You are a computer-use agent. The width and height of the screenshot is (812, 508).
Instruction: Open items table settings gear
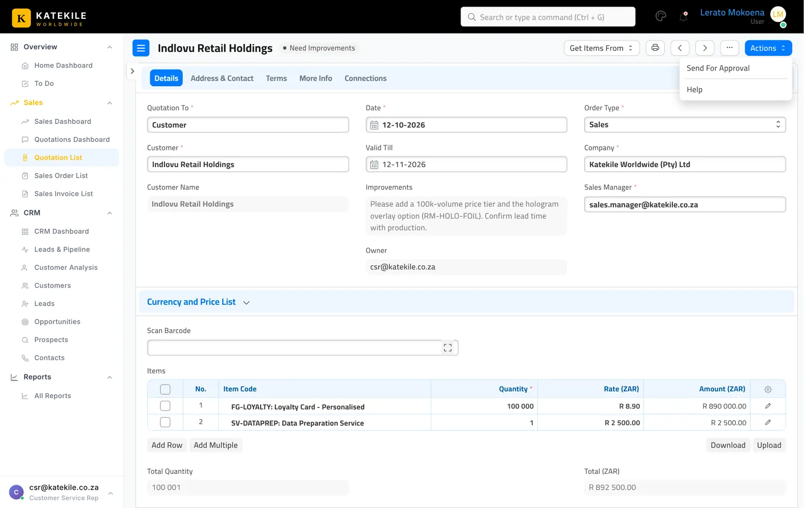pyautogui.click(x=768, y=389)
